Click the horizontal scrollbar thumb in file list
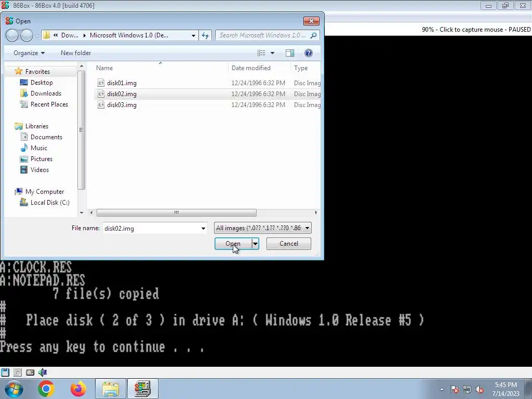Viewport: 532px width, 399px height. pos(177,212)
